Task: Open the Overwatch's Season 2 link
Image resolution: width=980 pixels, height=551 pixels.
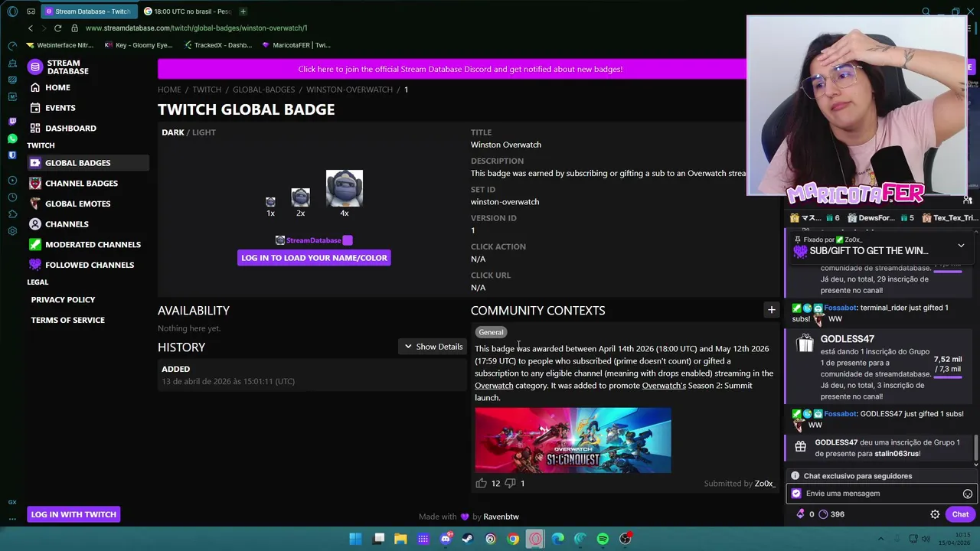Action: click(x=664, y=386)
